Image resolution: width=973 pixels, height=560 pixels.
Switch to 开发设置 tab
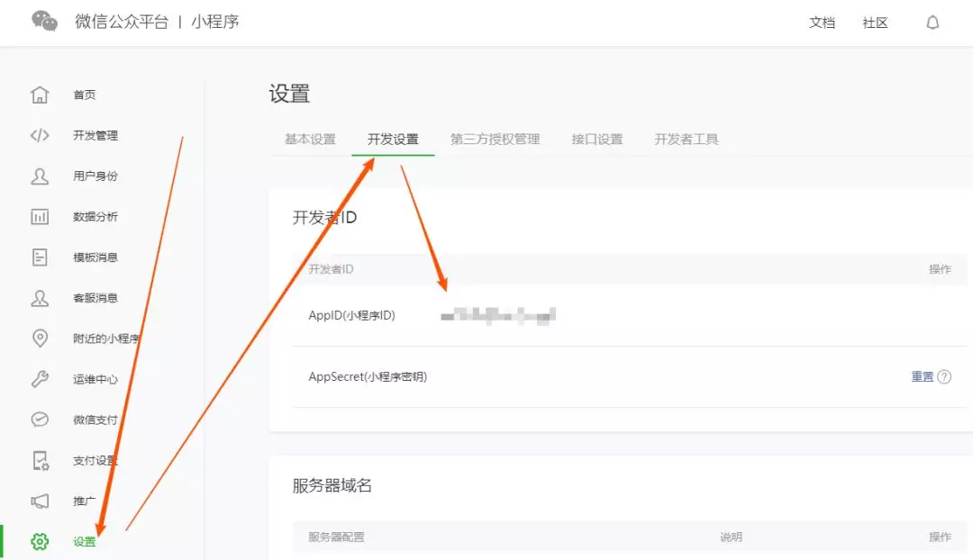pos(393,139)
